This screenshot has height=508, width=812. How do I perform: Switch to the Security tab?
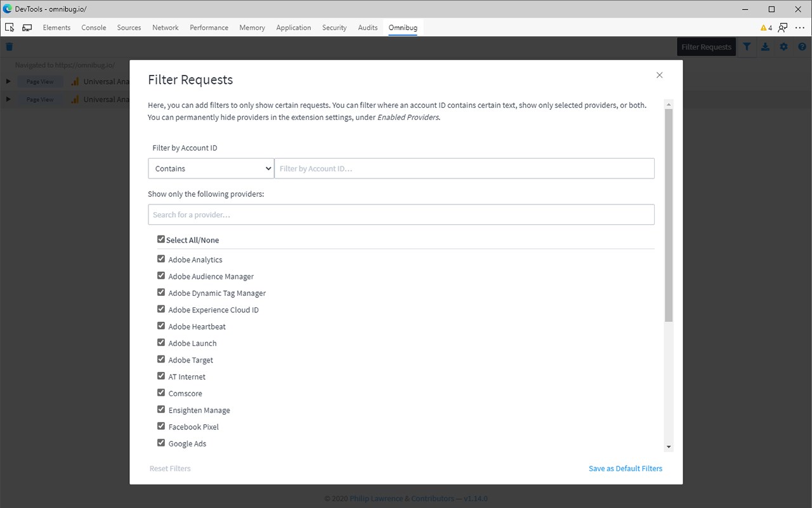334,27
